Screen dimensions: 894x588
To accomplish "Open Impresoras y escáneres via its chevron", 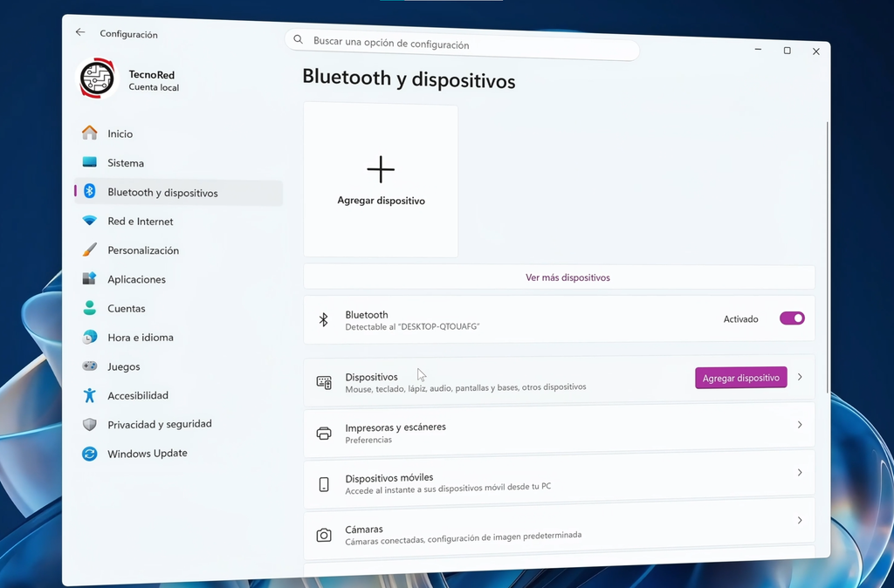I will (x=800, y=425).
